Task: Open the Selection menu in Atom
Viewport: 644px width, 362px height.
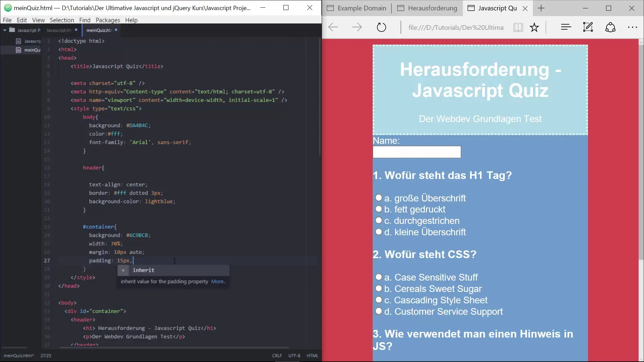Action: tap(62, 20)
